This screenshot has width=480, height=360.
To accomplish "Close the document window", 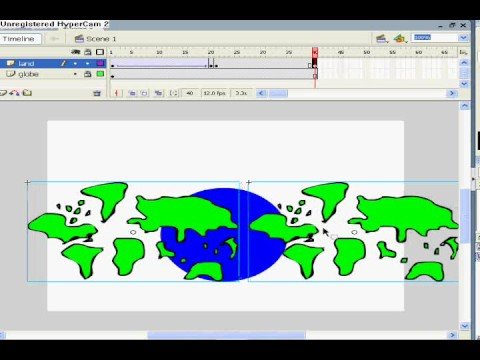I will point(463,25).
